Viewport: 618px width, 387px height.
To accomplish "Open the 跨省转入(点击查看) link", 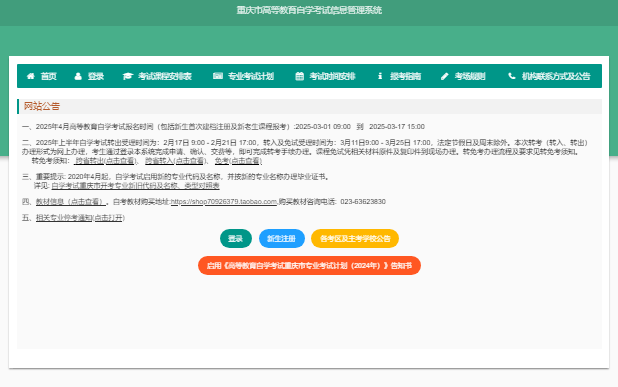I will click(176, 161).
